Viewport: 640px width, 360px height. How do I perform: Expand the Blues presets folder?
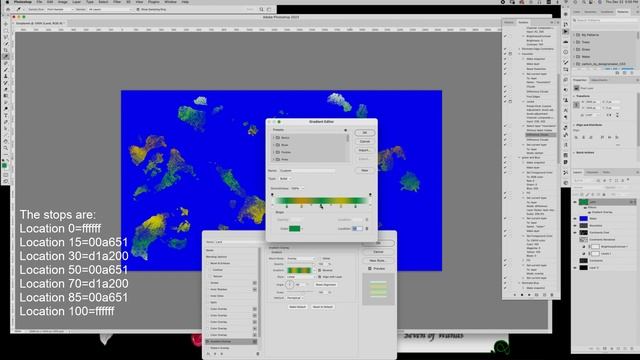click(274, 145)
